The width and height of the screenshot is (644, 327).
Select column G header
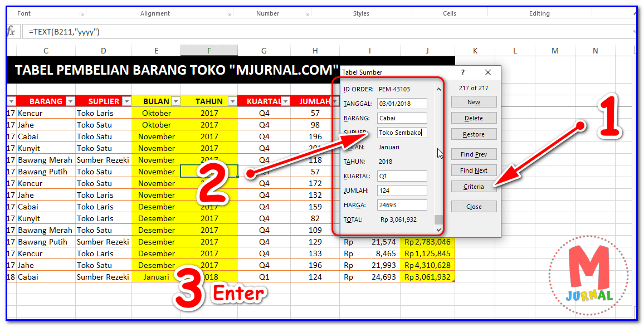[x=264, y=51]
